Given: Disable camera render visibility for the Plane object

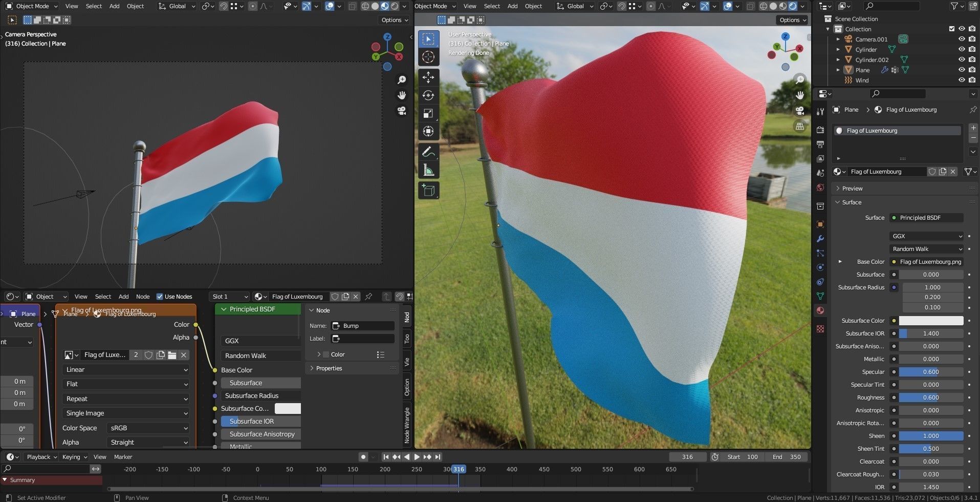Looking at the screenshot, I should tap(972, 70).
